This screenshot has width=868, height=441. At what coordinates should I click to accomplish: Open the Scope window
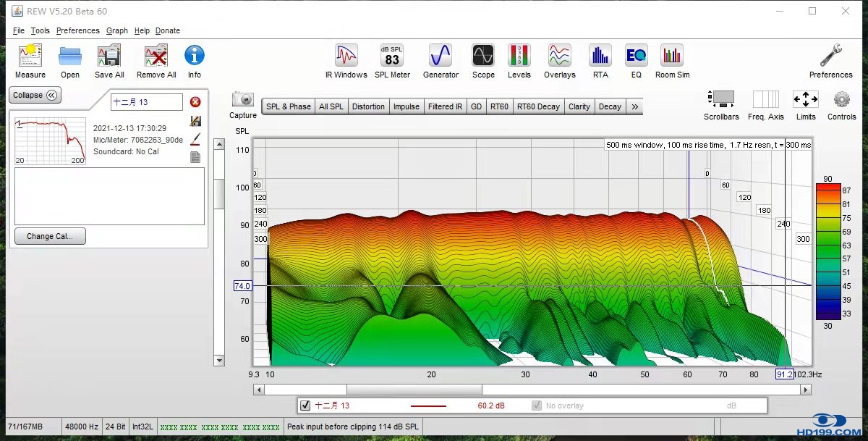tap(483, 56)
